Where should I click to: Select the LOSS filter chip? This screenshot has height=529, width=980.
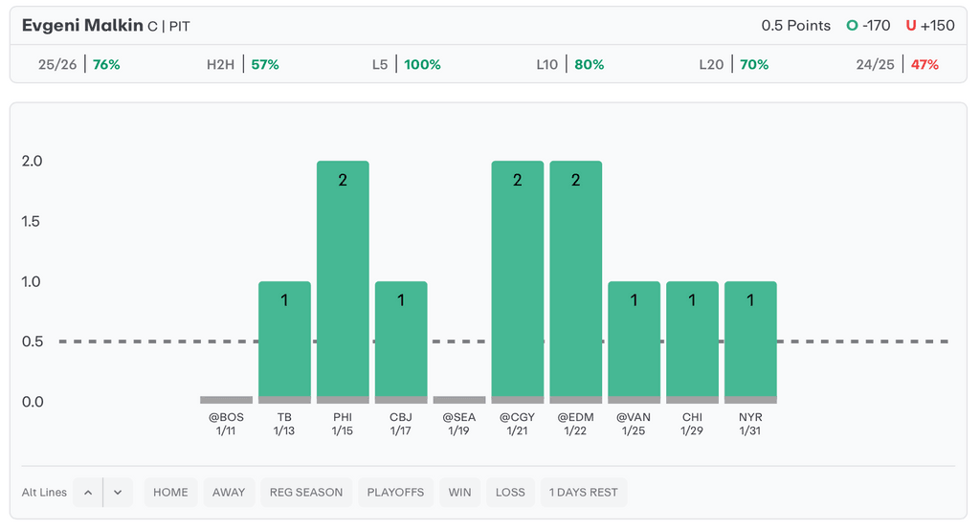pos(510,493)
